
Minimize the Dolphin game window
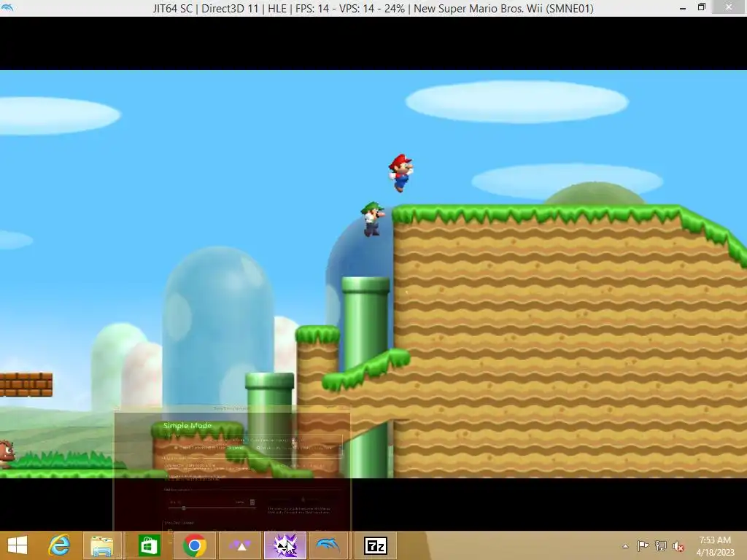682,8
